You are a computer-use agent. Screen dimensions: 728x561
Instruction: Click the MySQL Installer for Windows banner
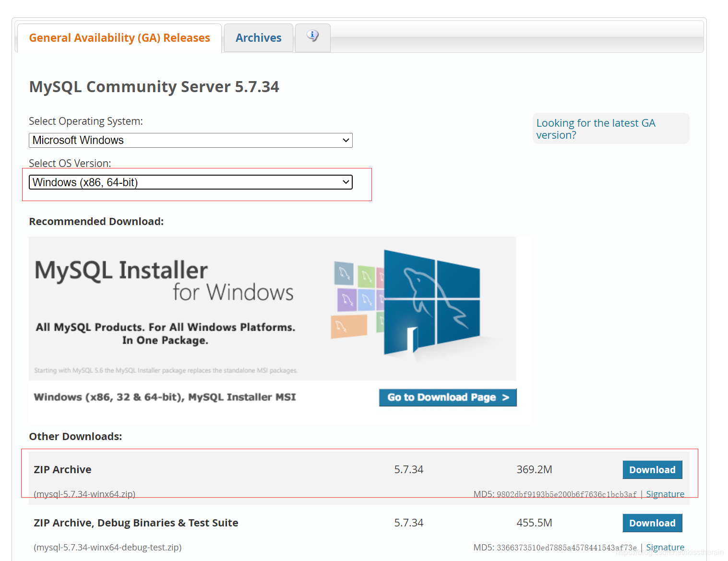pyautogui.click(x=272, y=308)
